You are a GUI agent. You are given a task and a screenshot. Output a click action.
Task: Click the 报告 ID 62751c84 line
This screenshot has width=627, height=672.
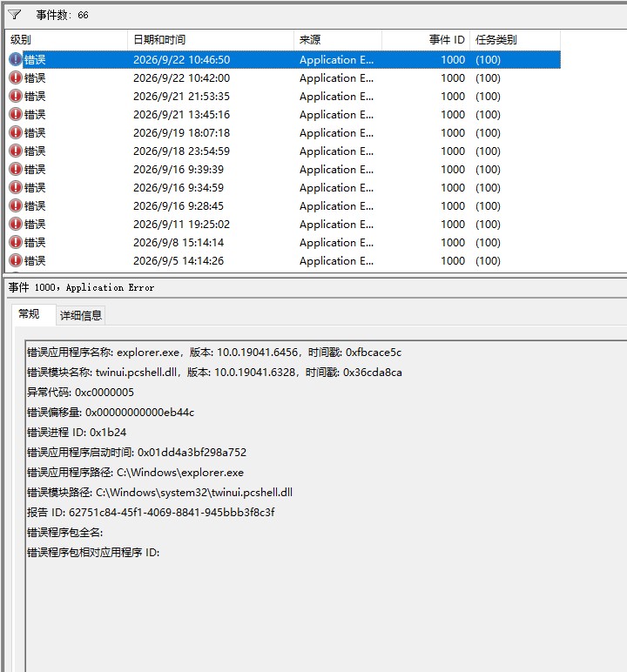[151, 512]
